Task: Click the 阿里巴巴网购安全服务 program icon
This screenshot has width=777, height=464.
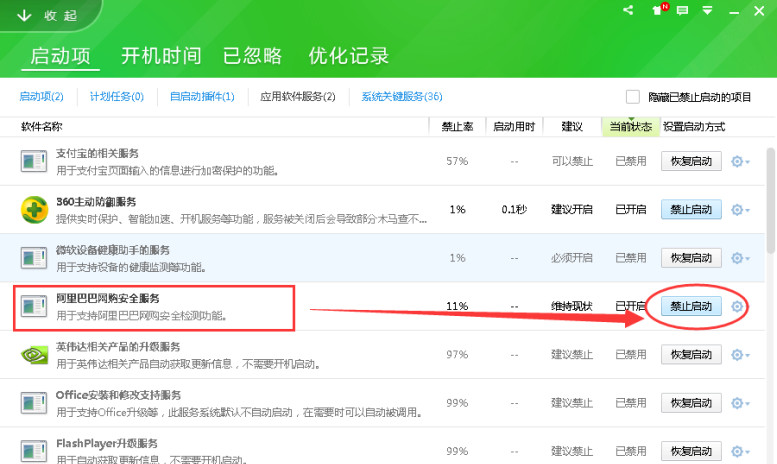Action: click(34, 306)
